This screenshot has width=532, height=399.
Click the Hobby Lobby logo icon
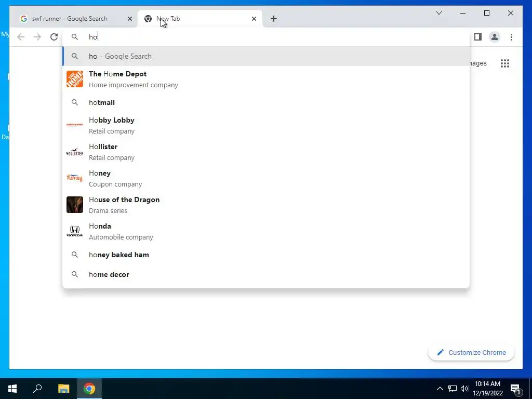point(75,125)
